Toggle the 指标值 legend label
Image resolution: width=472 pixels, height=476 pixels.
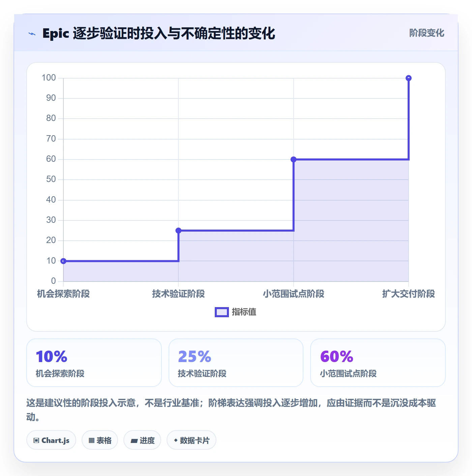point(244,312)
